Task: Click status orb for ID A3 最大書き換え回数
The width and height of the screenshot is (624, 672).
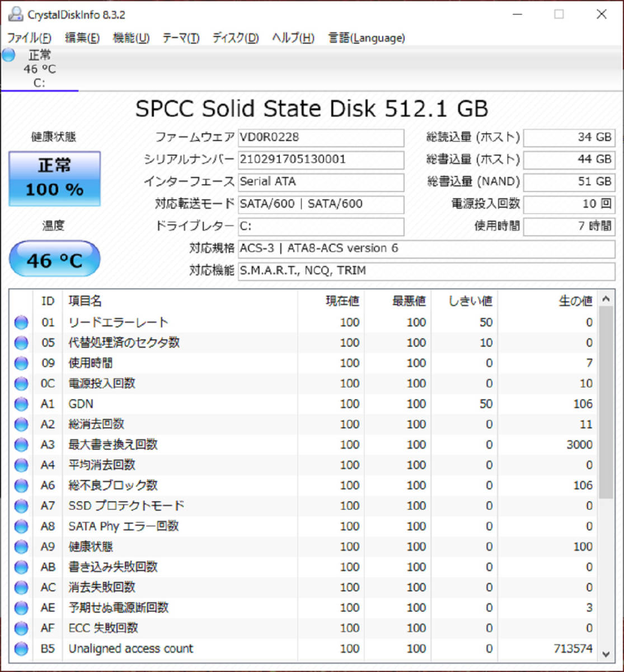Action: (21, 445)
